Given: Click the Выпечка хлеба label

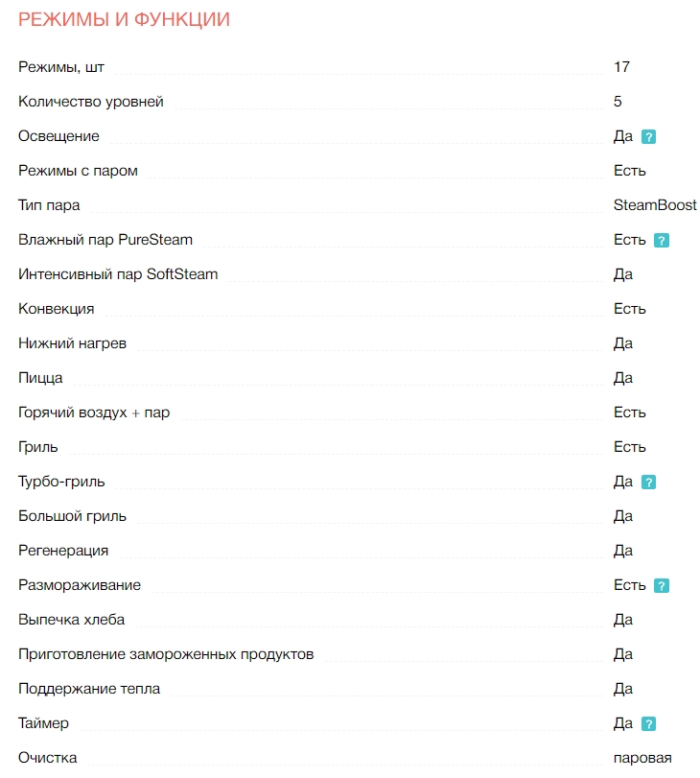Looking at the screenshot, I should click(x=71, y=620).
